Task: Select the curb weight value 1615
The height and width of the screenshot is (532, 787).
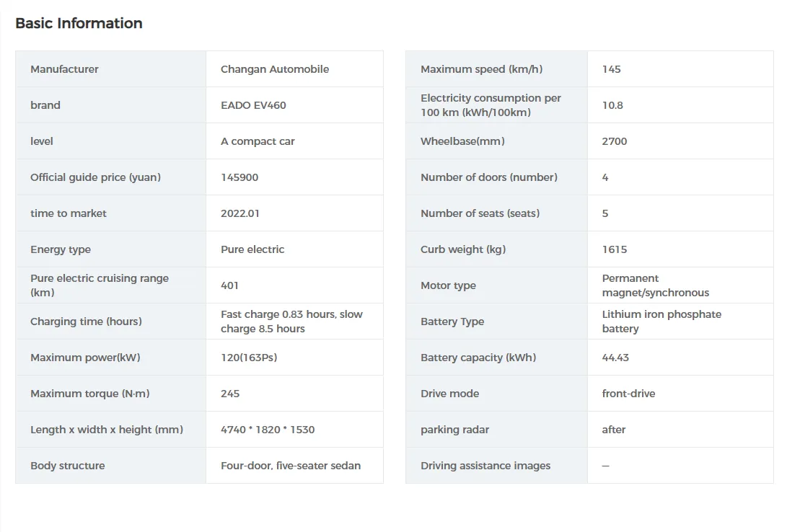Action: point(615,249)
